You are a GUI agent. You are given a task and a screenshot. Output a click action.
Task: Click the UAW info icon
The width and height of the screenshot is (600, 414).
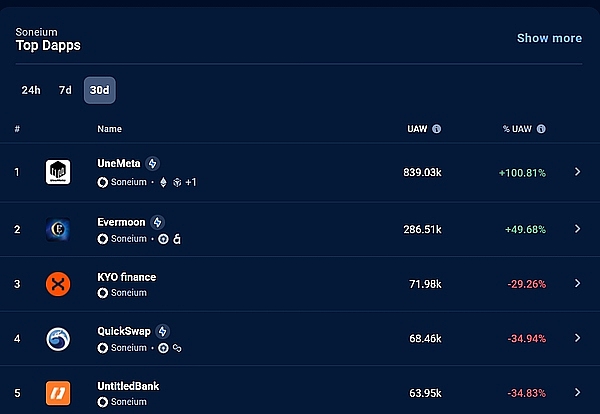437,129
